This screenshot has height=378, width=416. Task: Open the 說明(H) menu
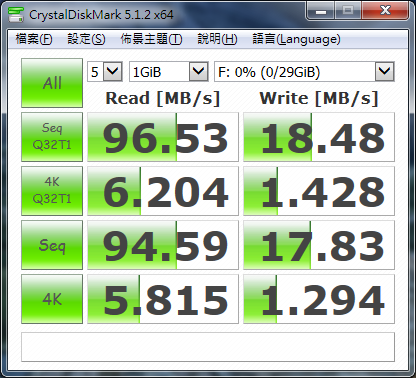[x=217, y=39]
